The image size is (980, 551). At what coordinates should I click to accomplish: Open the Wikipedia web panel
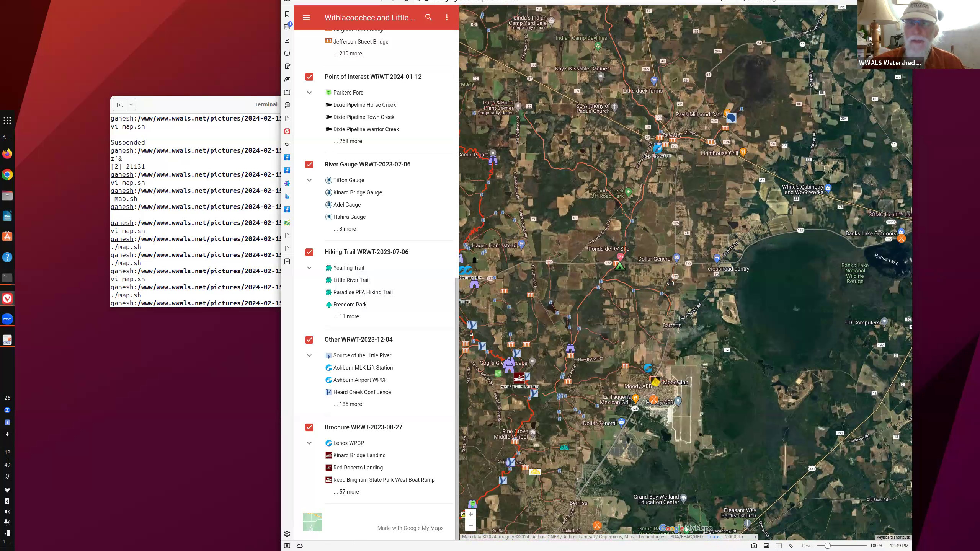click(x=287, y=144)
